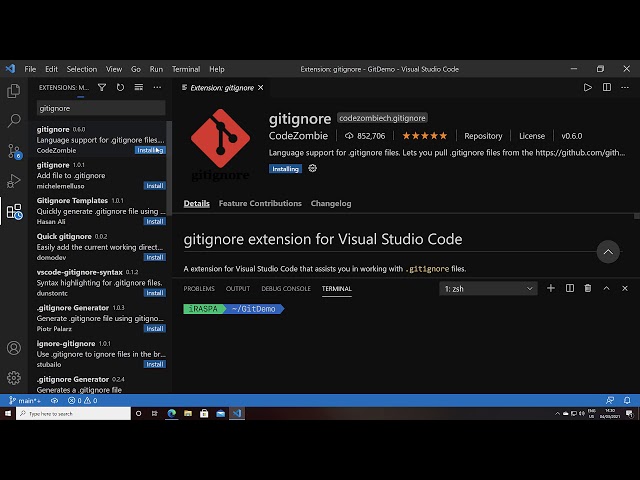Close the Extension: gitignore tab
640x480 pixels.
click(x=260, y=88)
